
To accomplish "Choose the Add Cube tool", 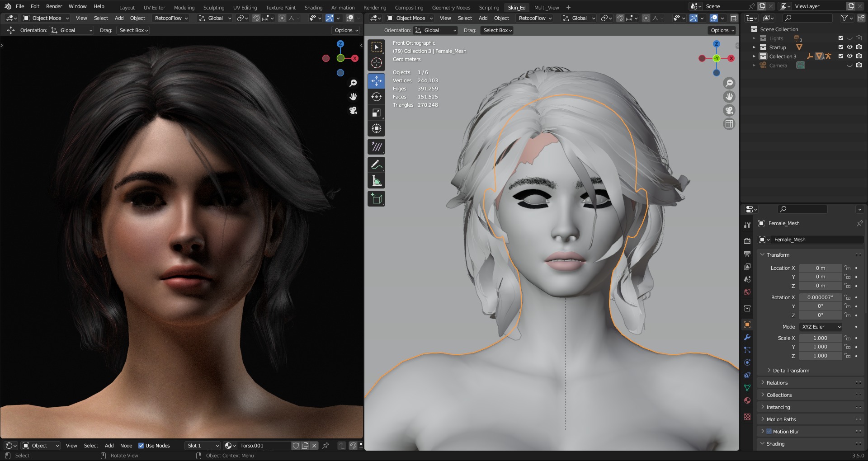I will pyautogui.click(x=377, y=199).
